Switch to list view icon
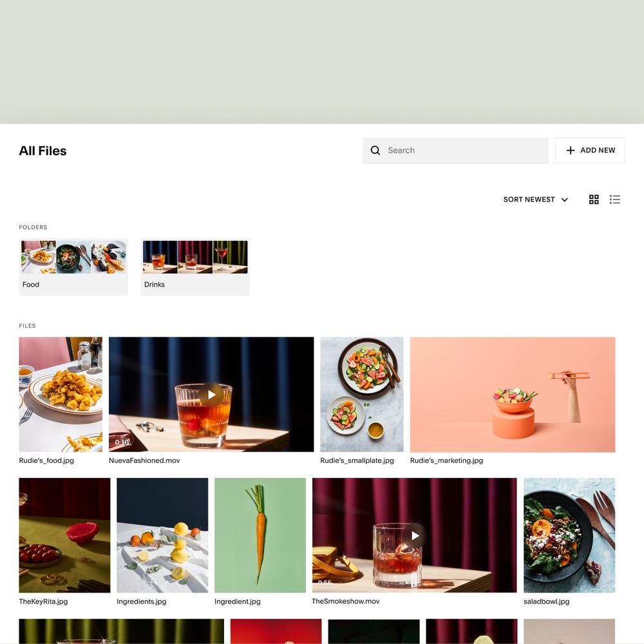This screenshot has height=644, width=644. point(614,199)
